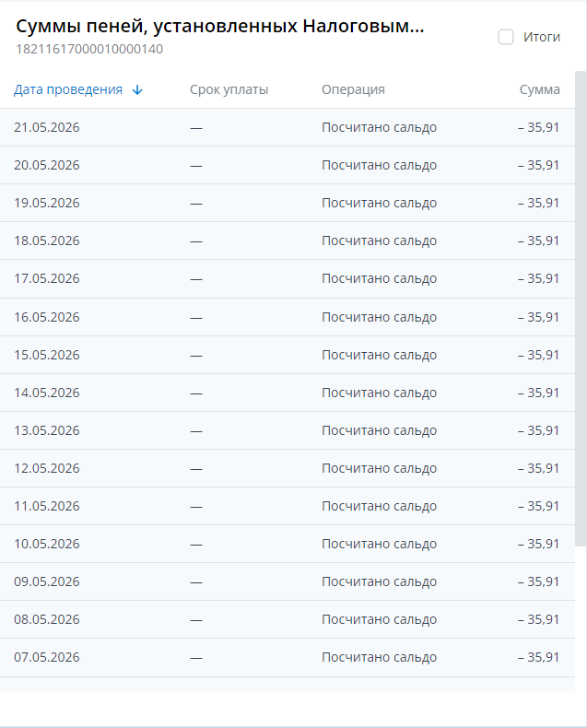This screenshot has width=587, height=728.
Task: Select the row dated 18.05.2026
Action: click(288, 241)
